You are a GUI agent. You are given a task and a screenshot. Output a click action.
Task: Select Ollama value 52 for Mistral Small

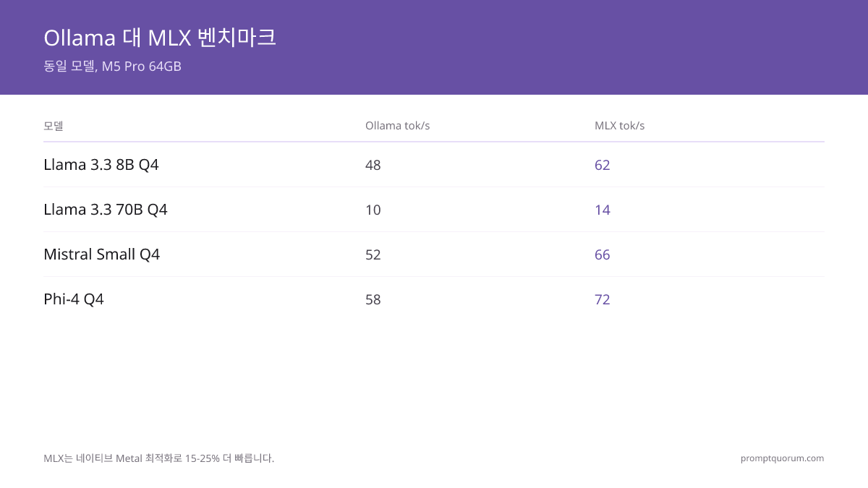[x=373, y=254]
